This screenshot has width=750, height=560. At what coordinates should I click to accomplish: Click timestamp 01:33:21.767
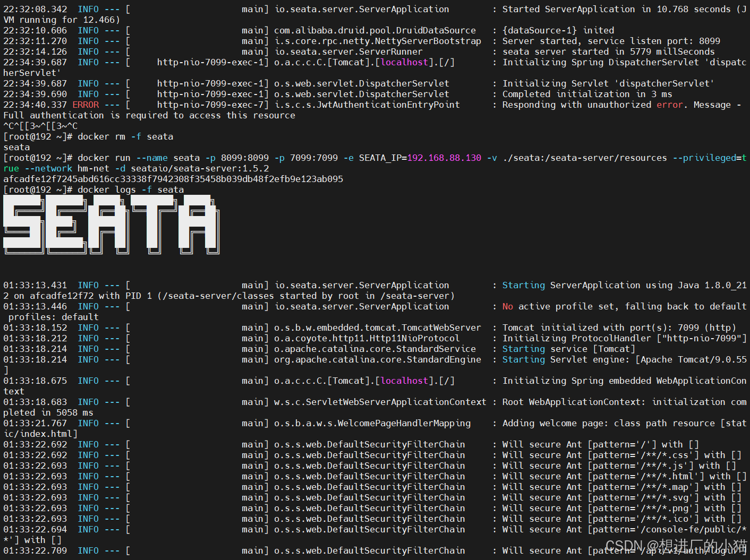(35, 423)
